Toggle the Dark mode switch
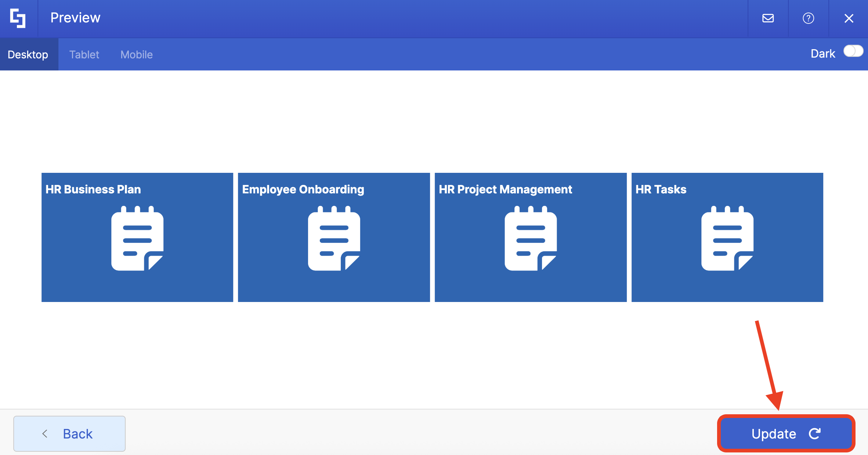 click(x=853, y=51)
